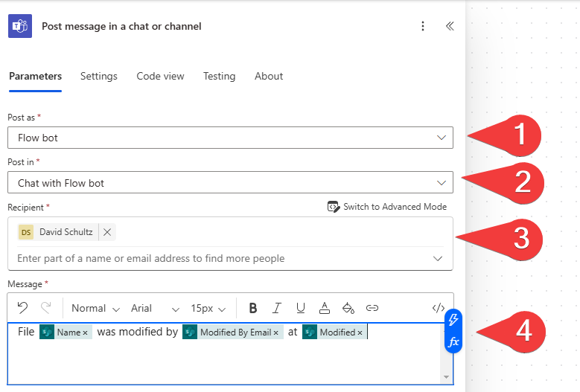
Task: Switch to the Settings tab
Action: pos(99,76)
